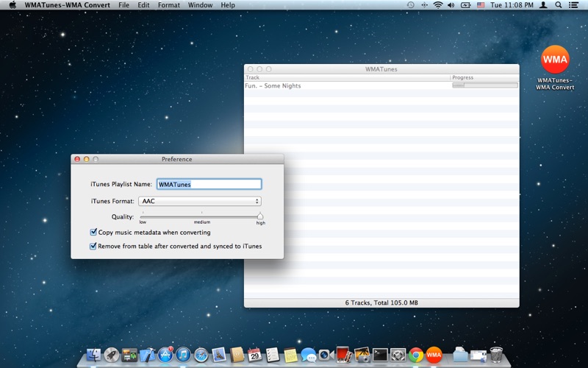The width and height of the screenshot is (588, 368).
Task: Close the Preference window
Action: click(77, 159)
